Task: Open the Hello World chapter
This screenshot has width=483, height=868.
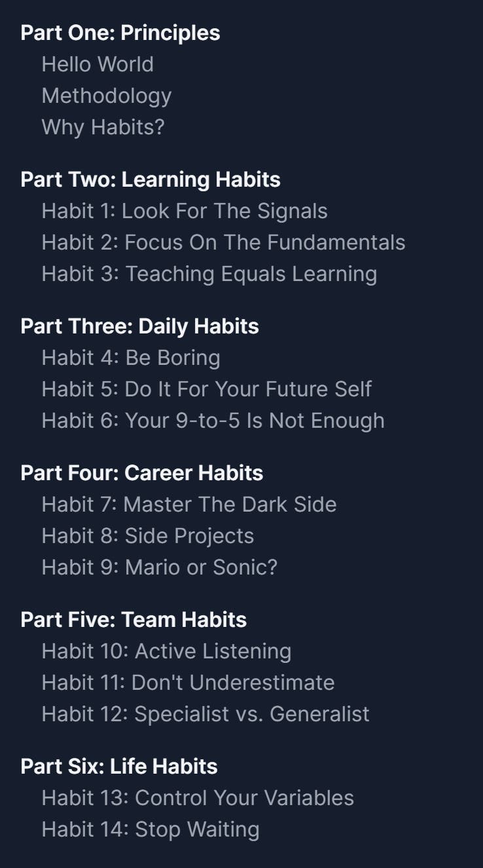Action: (x=98, y=64)
